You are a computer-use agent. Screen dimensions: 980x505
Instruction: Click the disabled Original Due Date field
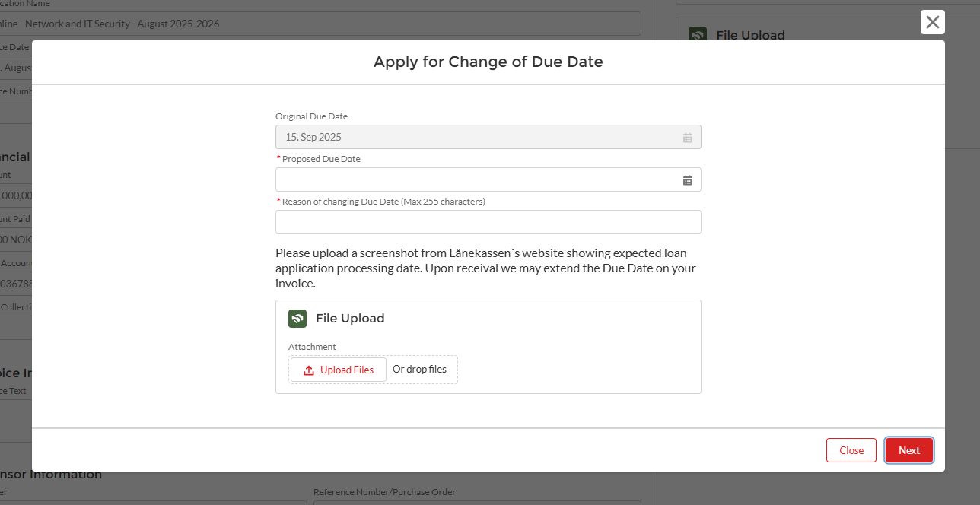click(x=488, y=137)
